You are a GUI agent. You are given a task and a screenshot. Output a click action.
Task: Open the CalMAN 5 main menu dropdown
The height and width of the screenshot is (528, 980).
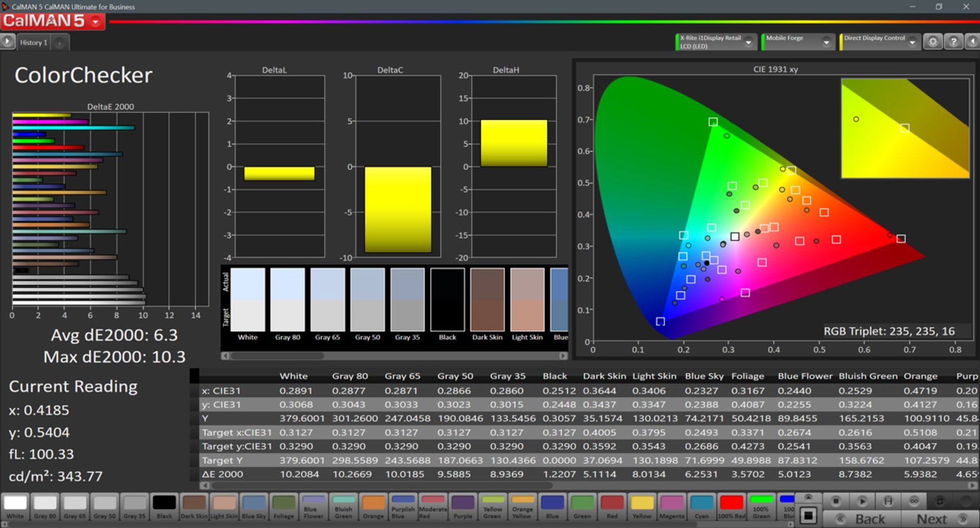[x=95, y=21]
